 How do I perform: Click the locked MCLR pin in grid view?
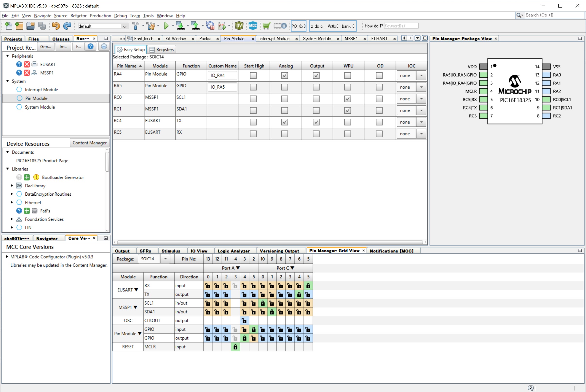(x=235, y=347)
